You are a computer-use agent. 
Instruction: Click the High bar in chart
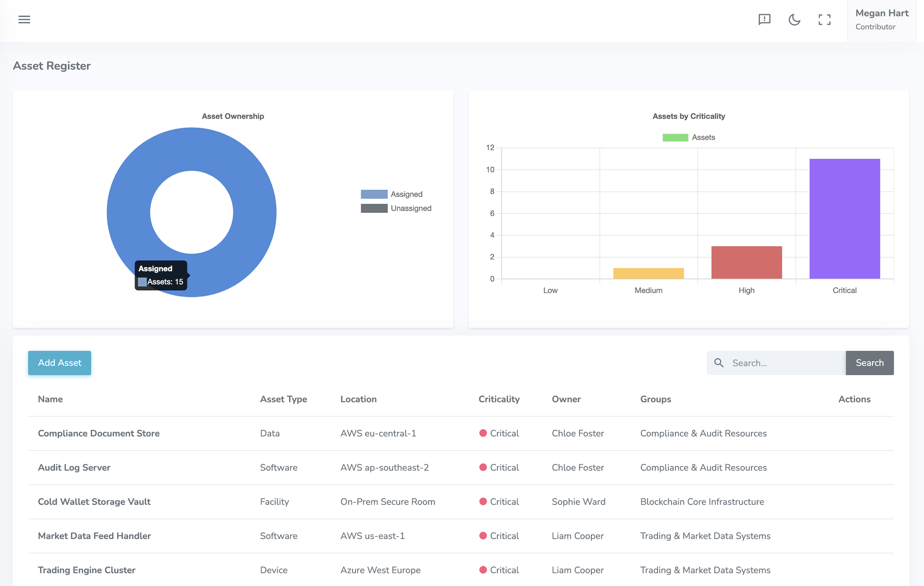click(x=746, y=263)
